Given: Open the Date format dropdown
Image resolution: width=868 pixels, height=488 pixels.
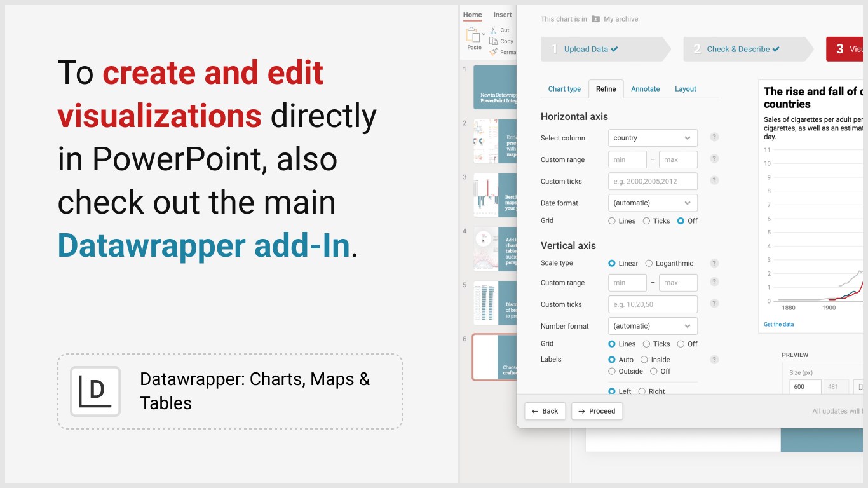Looking at the screenshot, I should click(x=653, y=203).
